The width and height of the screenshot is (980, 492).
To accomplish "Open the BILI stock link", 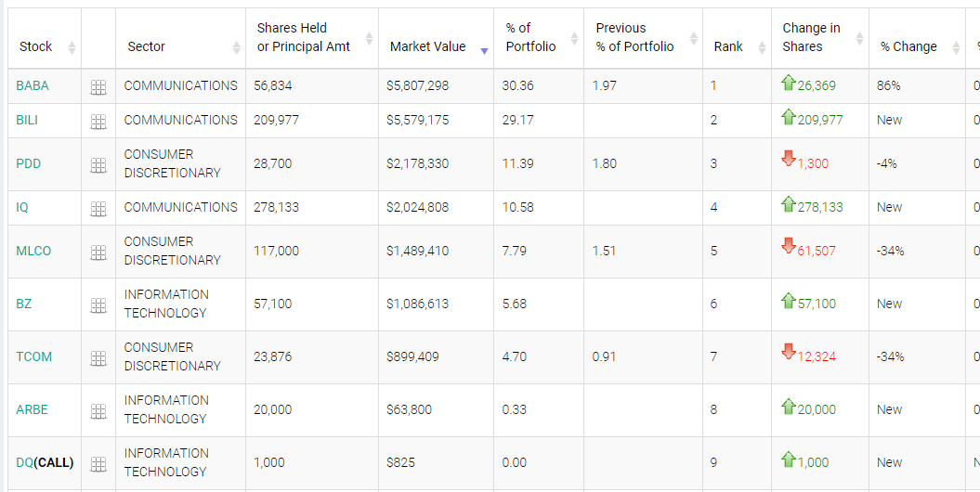I will click(x=27, y=120).
